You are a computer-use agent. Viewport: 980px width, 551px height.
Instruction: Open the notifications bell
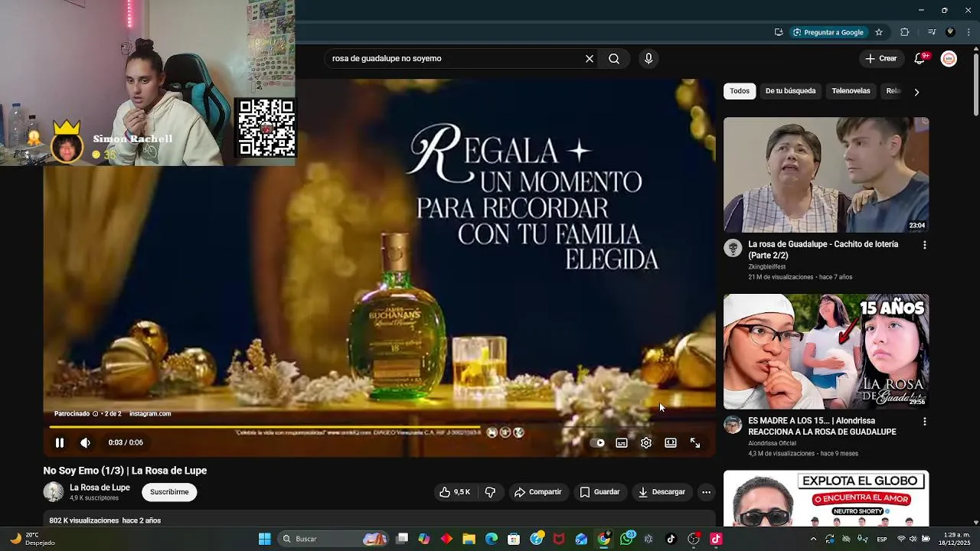(920, 58)
